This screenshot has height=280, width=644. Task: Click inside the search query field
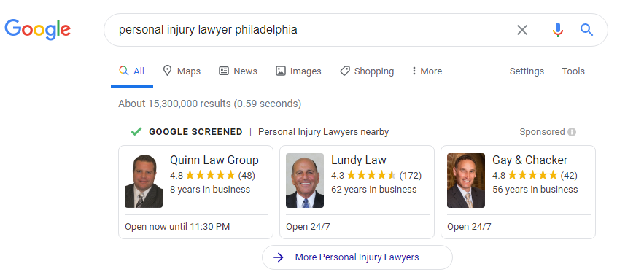pyautogui.click(x=312, y=30)
